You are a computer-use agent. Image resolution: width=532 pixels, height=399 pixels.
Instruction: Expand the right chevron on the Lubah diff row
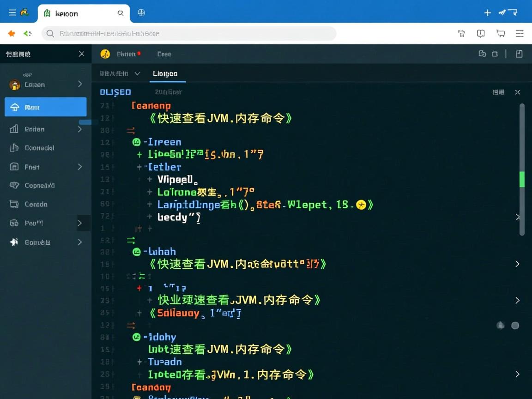click(517, 264)
